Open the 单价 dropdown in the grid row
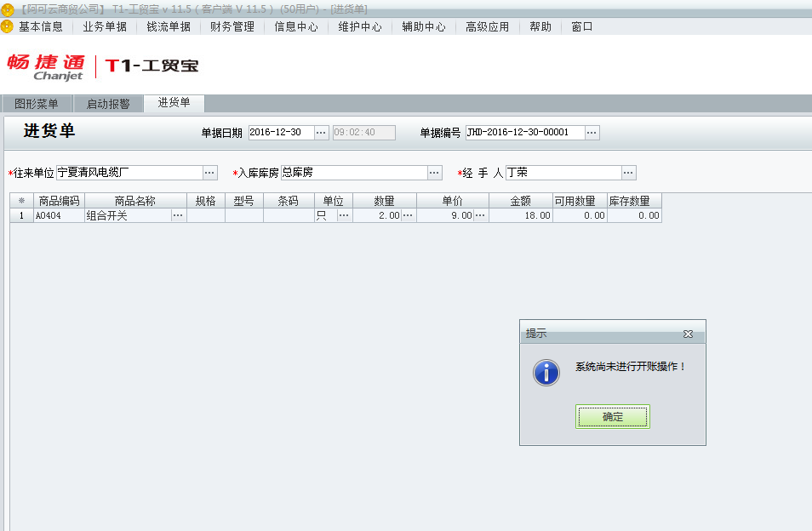The height and width of the screenshot is (531, 812). [x=479, y=216]
